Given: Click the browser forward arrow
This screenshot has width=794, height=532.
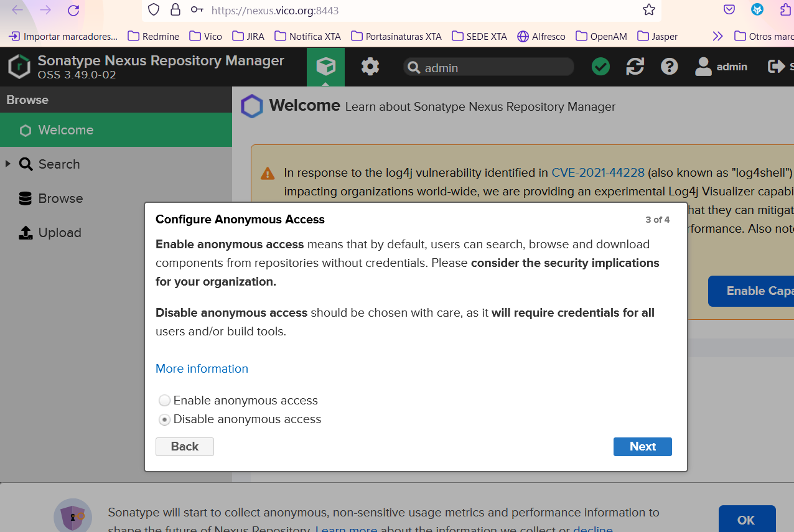Looking at the screenshot, I should [45, 10].
